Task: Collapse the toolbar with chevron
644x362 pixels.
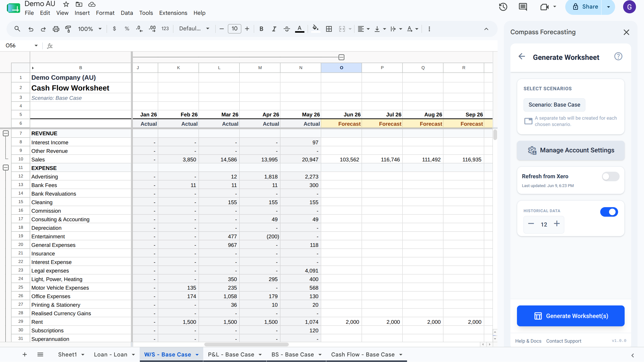Action: point(486,29)
